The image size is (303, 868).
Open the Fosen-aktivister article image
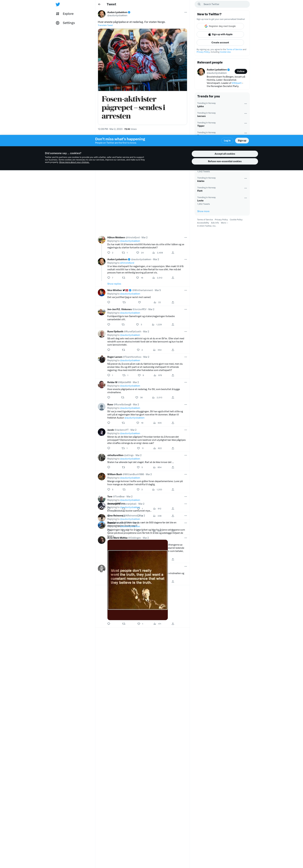142,60
